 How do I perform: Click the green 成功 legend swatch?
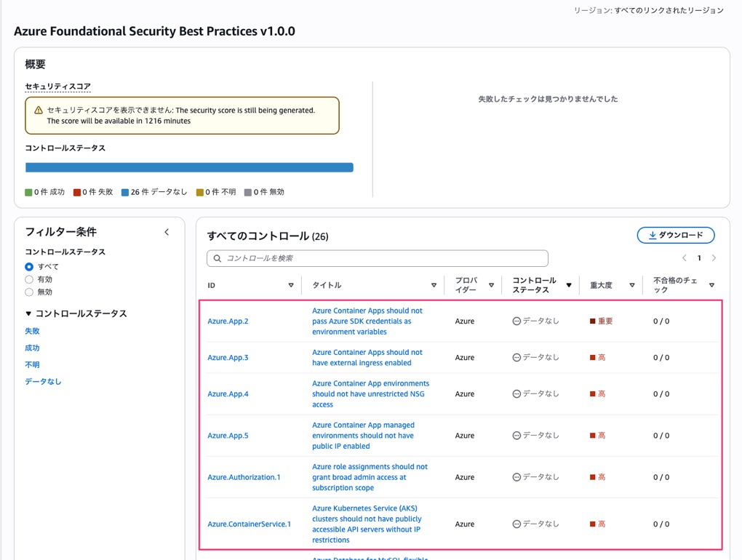pos(28,193)
